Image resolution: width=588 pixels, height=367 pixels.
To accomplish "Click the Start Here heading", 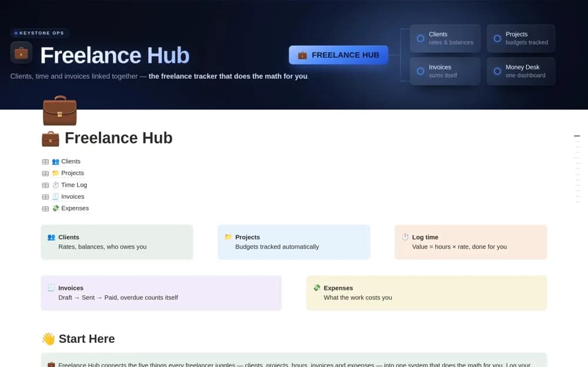I will tap(86, 339).
